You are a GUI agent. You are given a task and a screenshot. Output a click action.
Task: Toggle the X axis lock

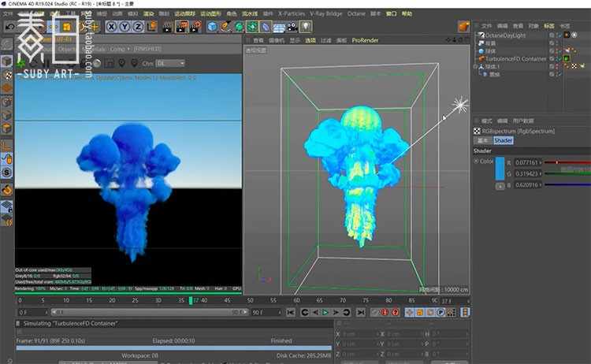pyautogui.click(x=111, y=27)
